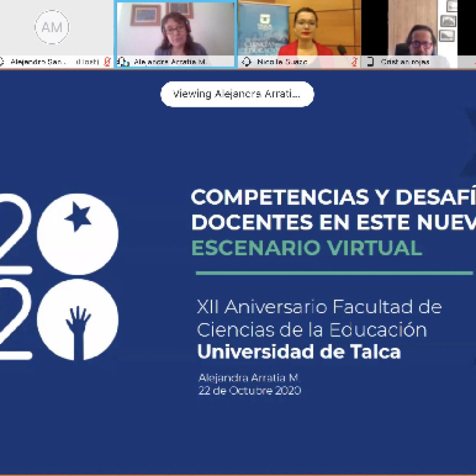This screenshot has height=476, width=476.
Task: Click the 'Ciencias de la Educación' line
Action: pyautogui.click(x=312, y=330)
